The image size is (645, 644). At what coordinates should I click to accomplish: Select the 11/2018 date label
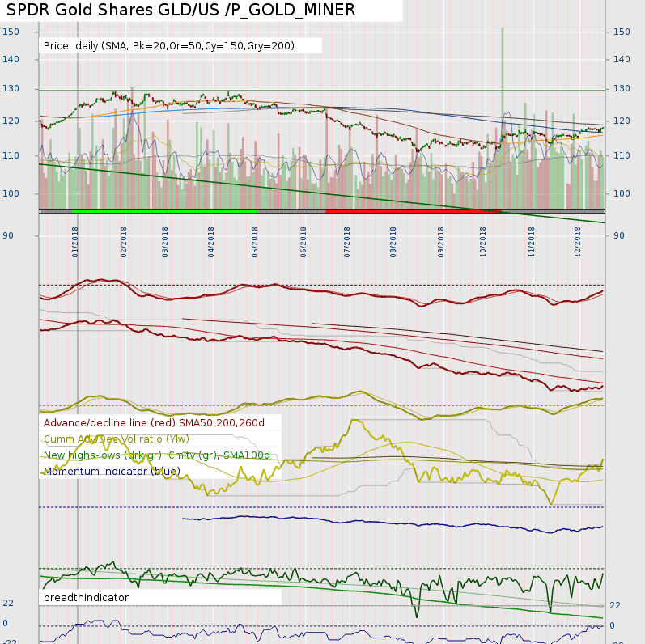tap(532, 242)
